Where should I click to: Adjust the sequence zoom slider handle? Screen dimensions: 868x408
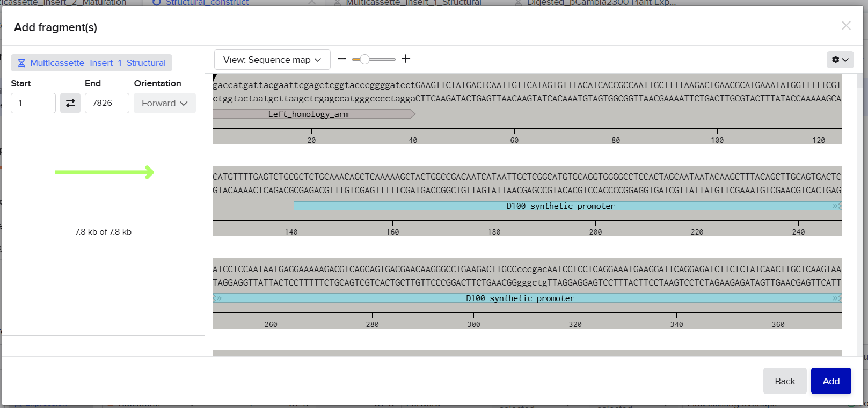tap(365, 59)
